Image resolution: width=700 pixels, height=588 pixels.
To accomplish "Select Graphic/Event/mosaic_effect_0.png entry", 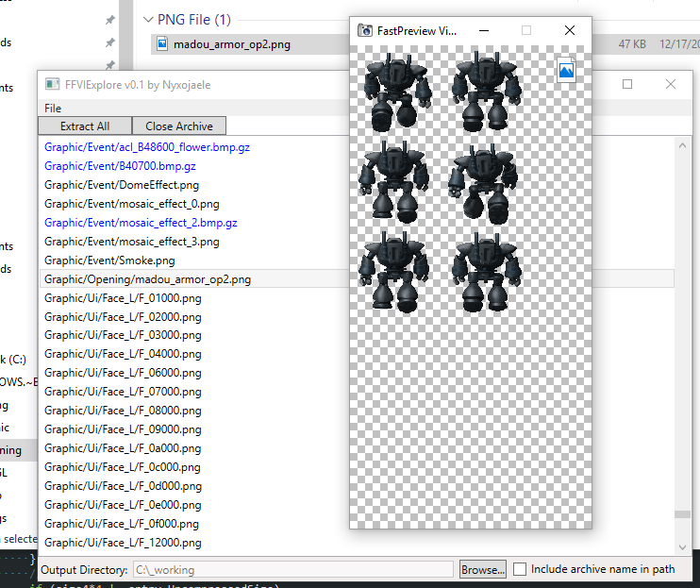I will (132, 204).
